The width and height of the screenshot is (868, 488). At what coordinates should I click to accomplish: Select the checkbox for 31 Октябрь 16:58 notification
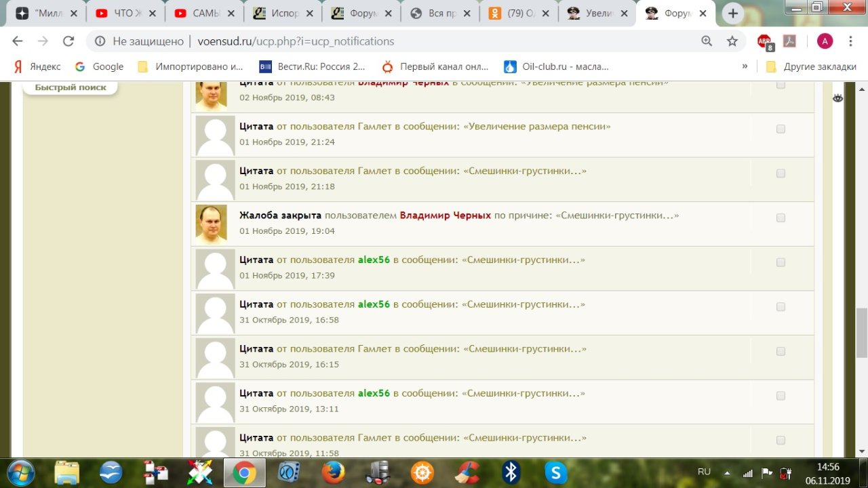tap(781, 307)
